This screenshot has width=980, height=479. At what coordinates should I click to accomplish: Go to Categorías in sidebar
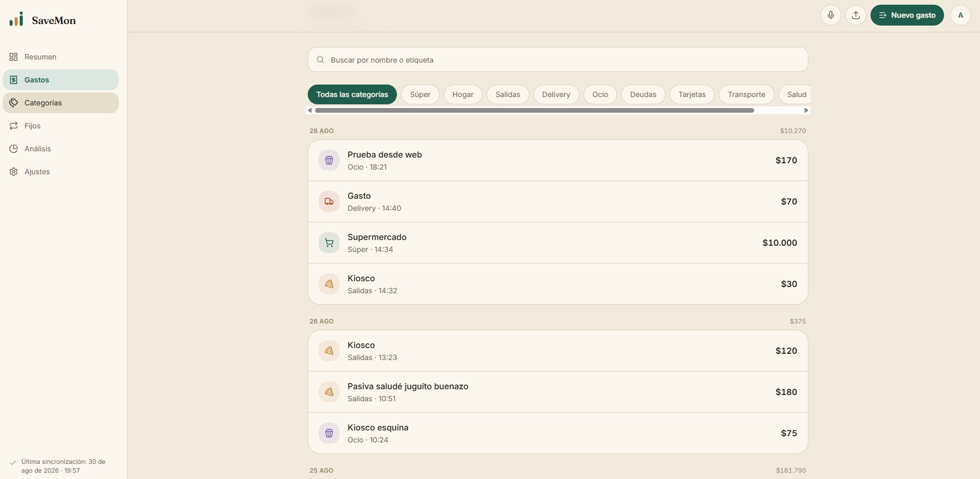(x=61, y=103)
